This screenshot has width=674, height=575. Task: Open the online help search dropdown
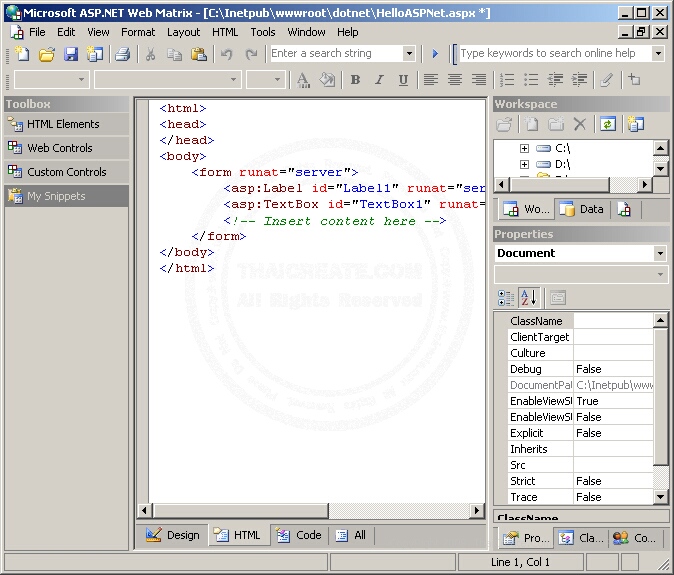click(x=659, y=54)
